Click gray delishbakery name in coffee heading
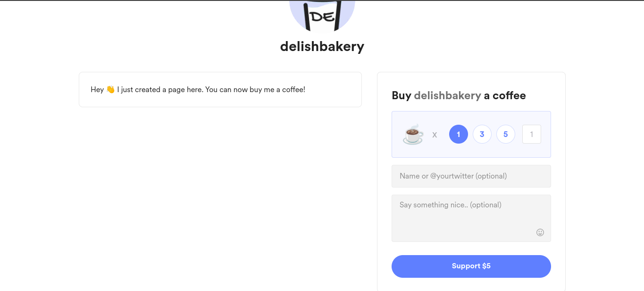The image size is (644, 291). pos(447,95)
